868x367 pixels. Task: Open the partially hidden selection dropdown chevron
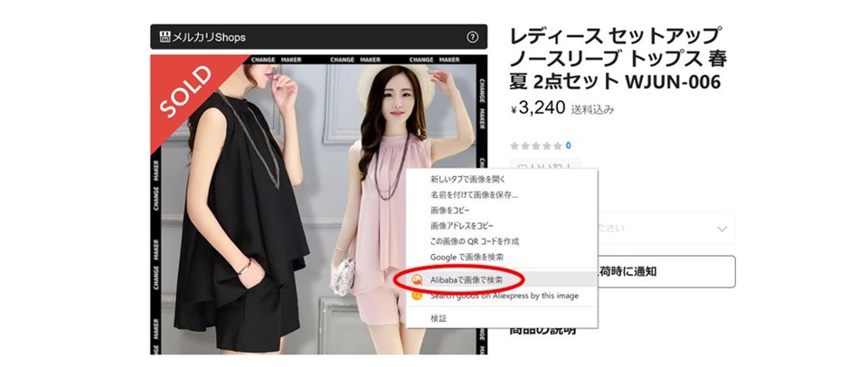coord(722,229)
